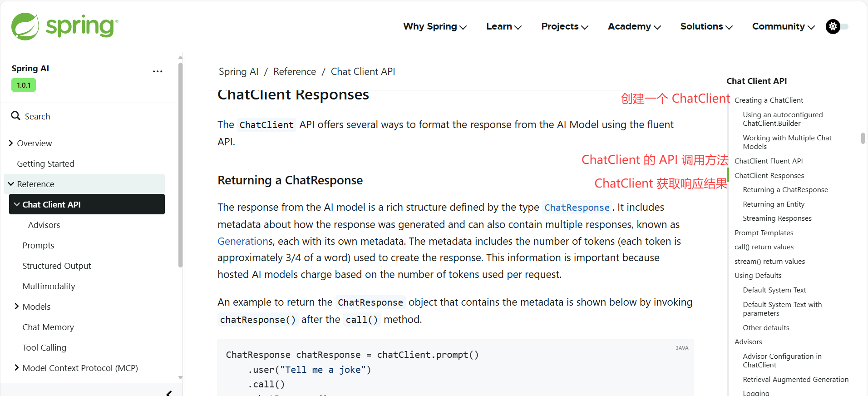Open the Structured Output page

57,266
